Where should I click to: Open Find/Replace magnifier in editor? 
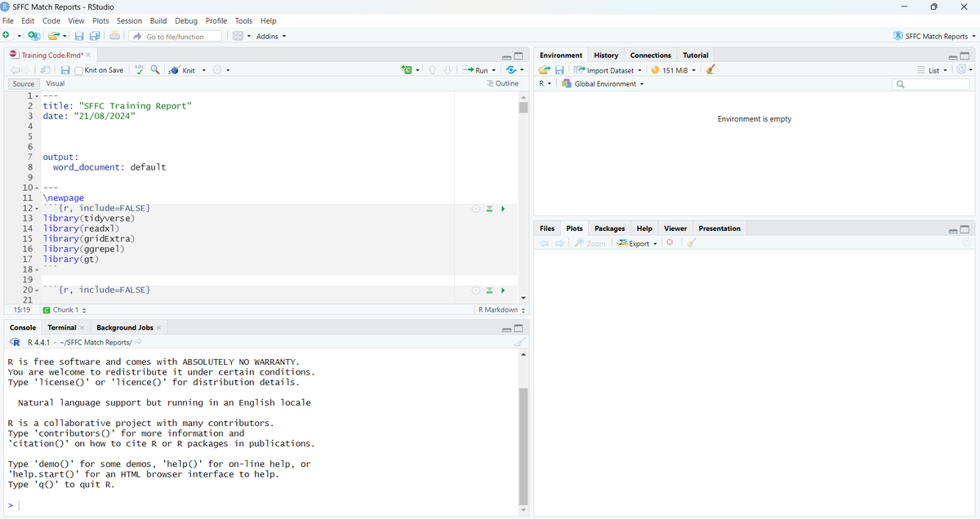pyautogui.click(x=155, y=70)
